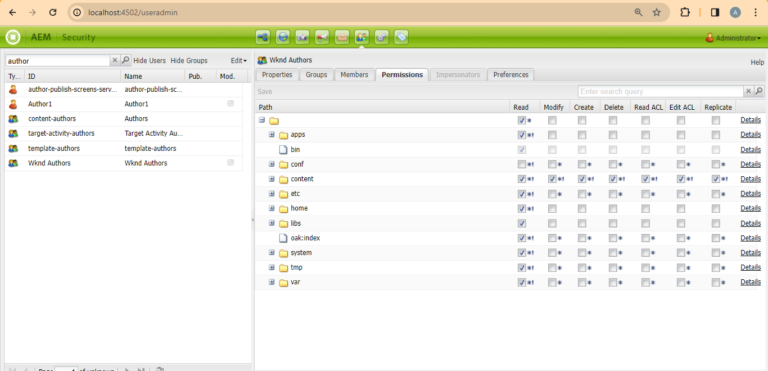The height and width of the screenshot is (371, 768).
Task: Open the Websites sitemap icon in AEM toolbar
Action: (x=263, y=37)
